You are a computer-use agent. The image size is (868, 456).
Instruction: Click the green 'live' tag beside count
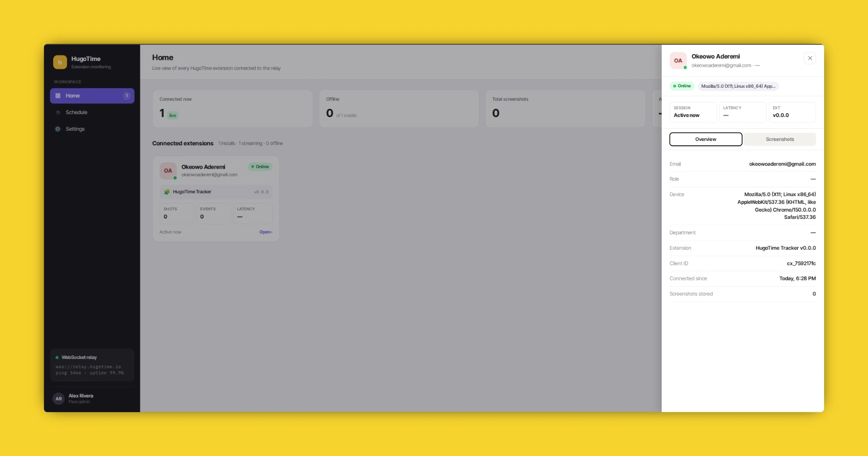(x=173, y=116)
